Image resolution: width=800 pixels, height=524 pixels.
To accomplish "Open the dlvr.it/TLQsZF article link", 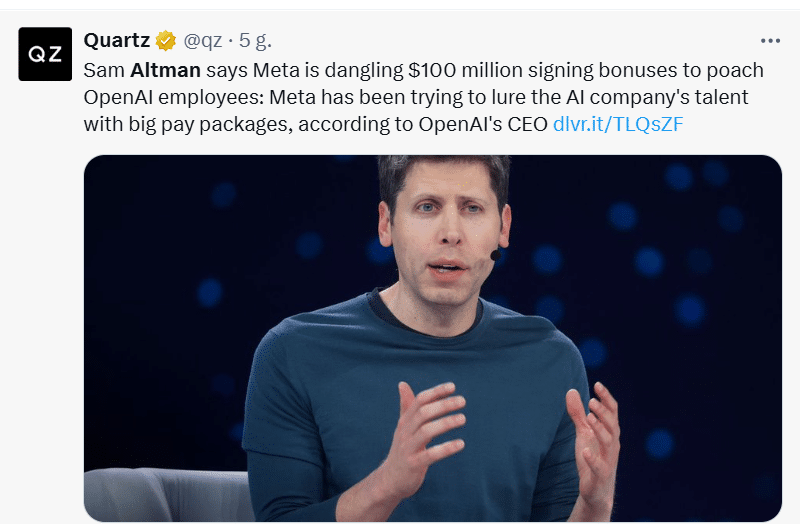I will 618,124.
